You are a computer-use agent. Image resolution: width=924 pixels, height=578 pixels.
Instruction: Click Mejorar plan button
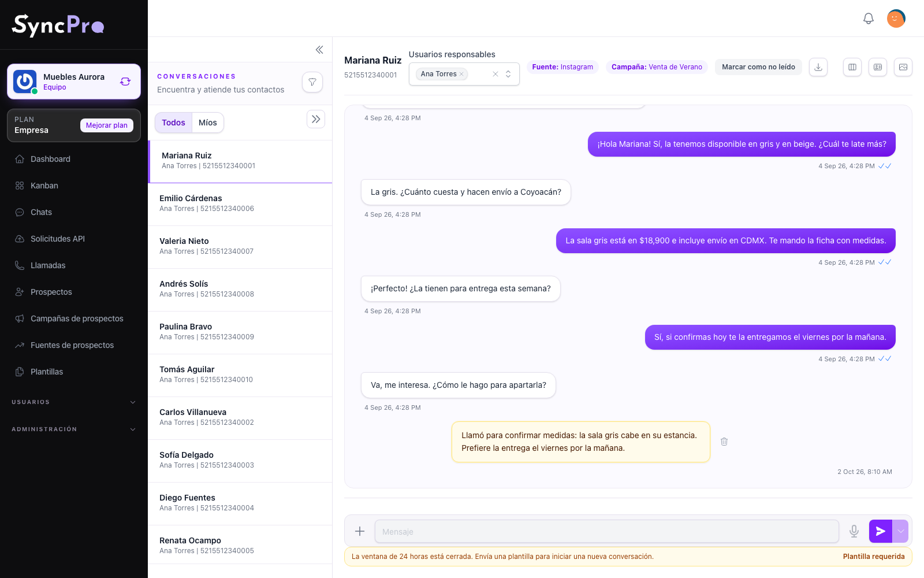tap(107, 125)
